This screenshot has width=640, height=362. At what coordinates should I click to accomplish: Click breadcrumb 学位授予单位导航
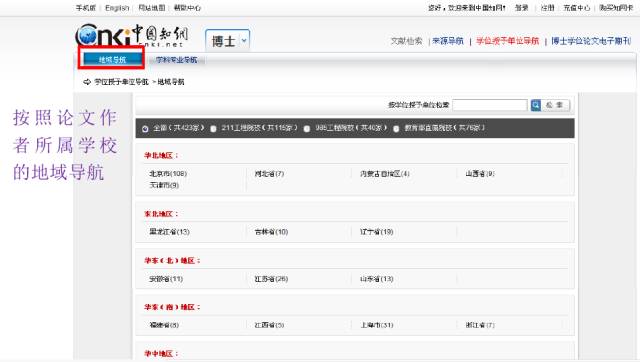click(121, 82)
